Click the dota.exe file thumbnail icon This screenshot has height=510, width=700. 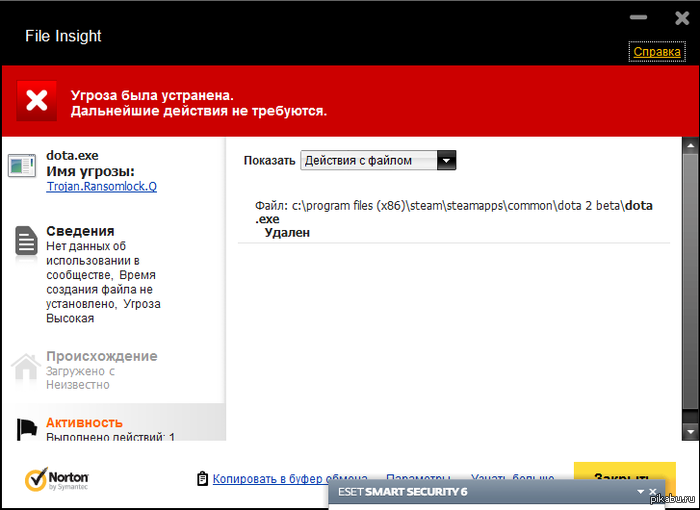21,165
